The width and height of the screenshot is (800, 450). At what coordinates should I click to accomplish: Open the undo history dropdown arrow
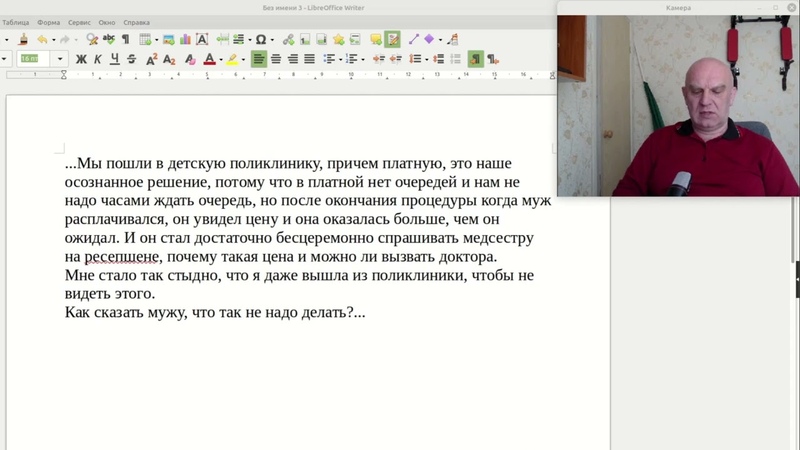(53, 40)
